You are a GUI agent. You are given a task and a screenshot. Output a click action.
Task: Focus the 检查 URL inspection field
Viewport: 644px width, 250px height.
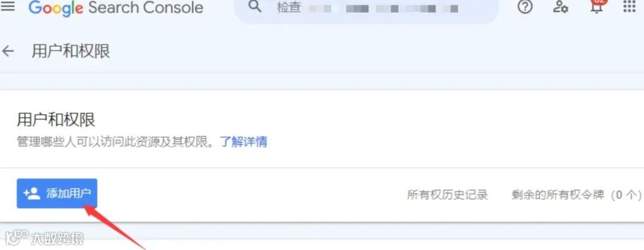[x=366, y=8]
